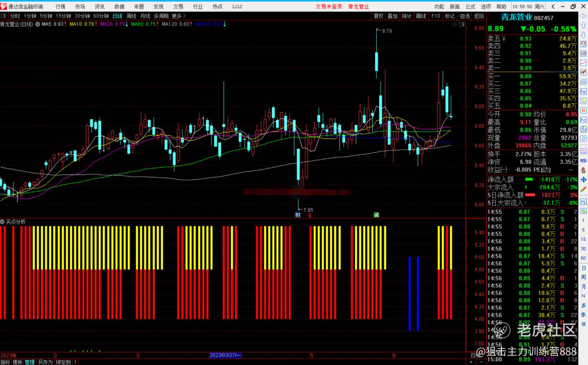
Task: Select the RSI indicator icon
Action: tap(584, 161)
